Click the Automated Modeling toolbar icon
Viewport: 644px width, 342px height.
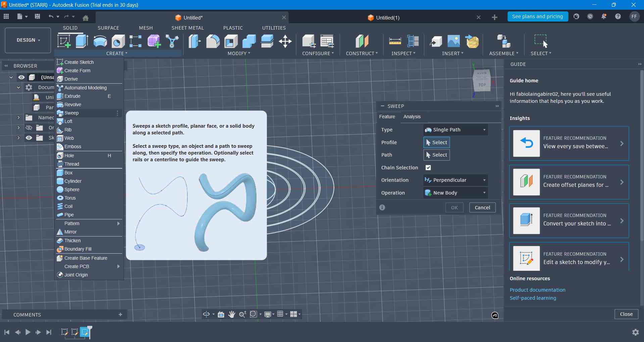coord(172,41)
